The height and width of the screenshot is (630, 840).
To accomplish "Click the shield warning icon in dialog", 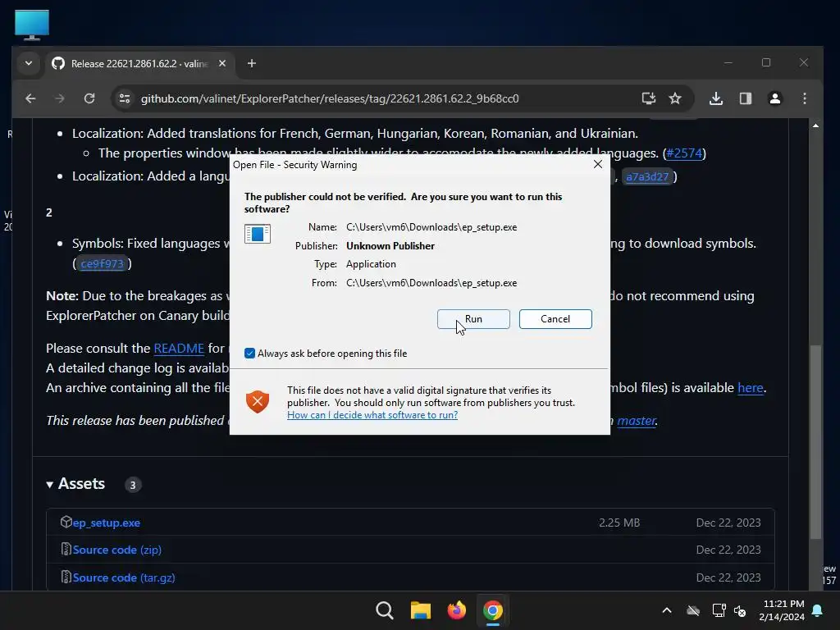I will (258, 401).
